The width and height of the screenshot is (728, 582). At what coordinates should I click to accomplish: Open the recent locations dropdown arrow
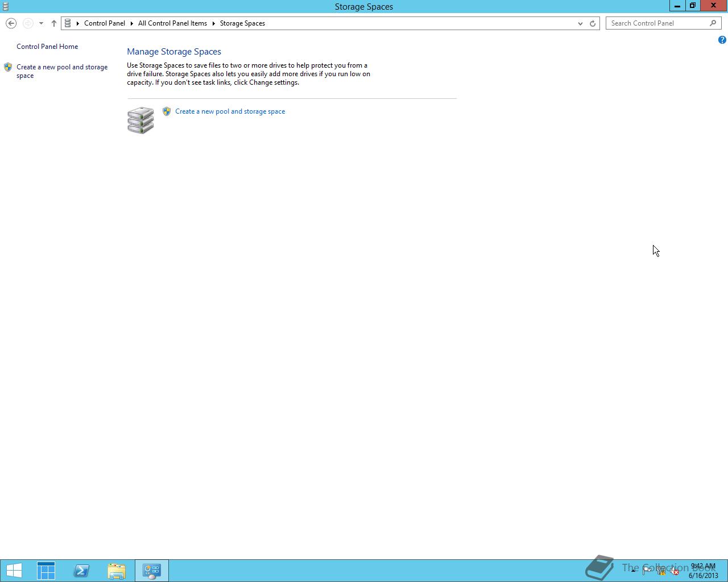pos(41,23)
